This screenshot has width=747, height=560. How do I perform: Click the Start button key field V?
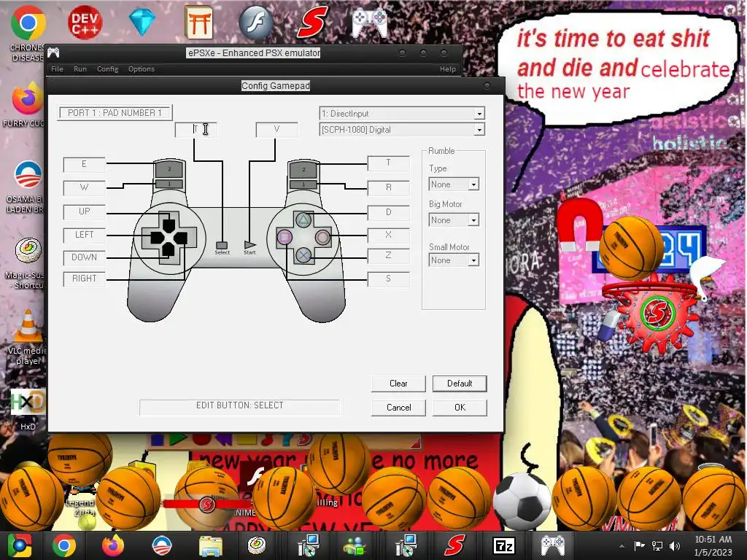click(276, 130)
